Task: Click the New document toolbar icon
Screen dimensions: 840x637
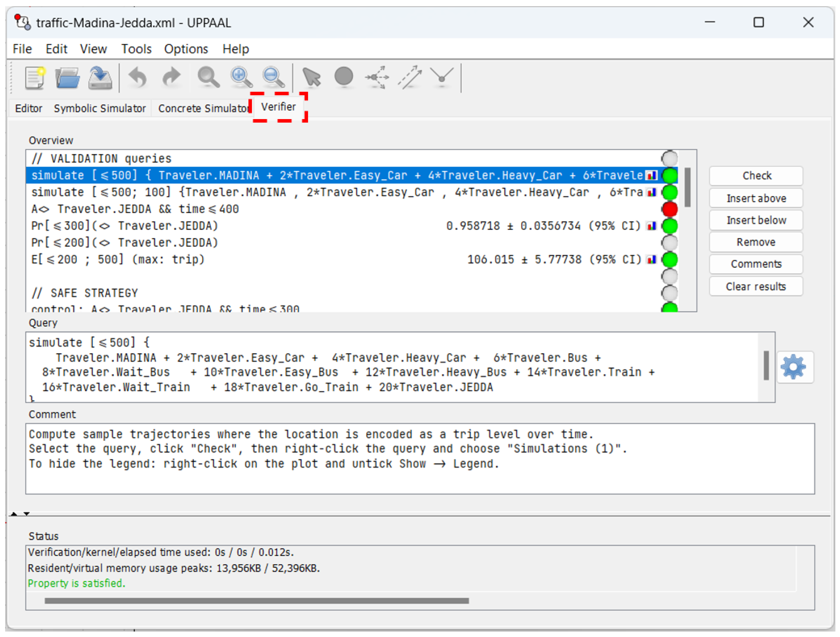Action: tap(35, 77)
